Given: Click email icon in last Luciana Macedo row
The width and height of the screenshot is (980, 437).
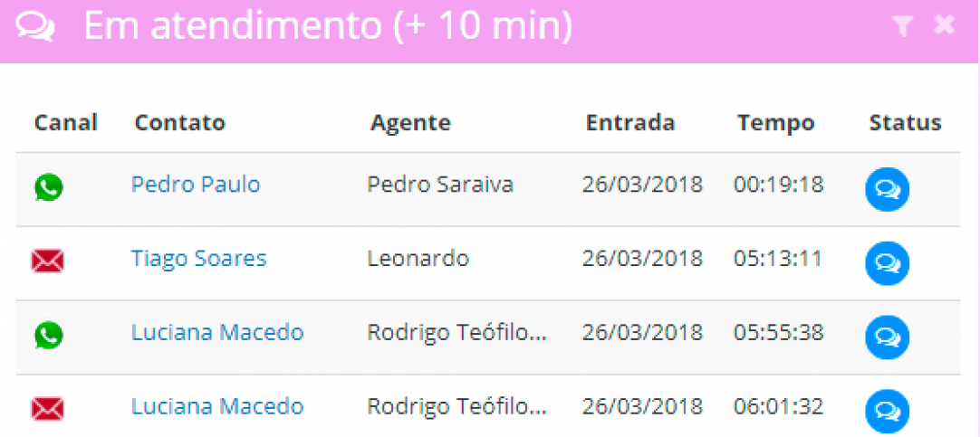Looking at the screenshot, I should tap(48, 409).
